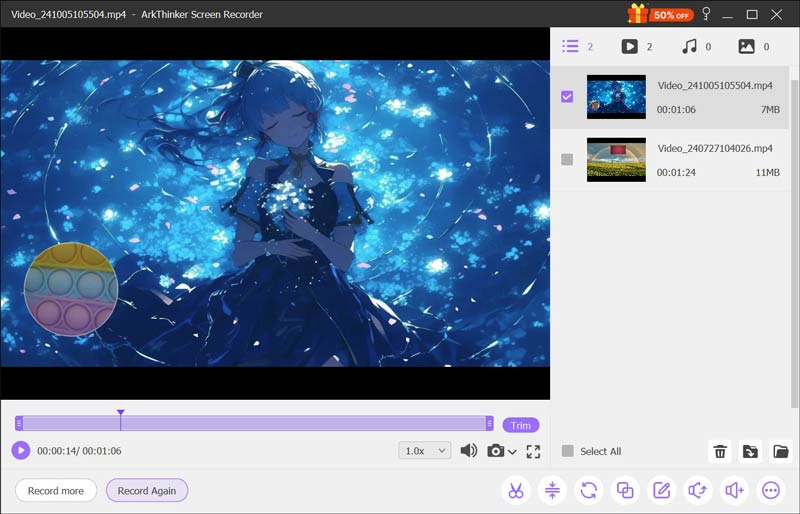Take a snapshot with the camera icon
Image resolution: width=800 pixels, height=514 pixels.
click(495, 451)
